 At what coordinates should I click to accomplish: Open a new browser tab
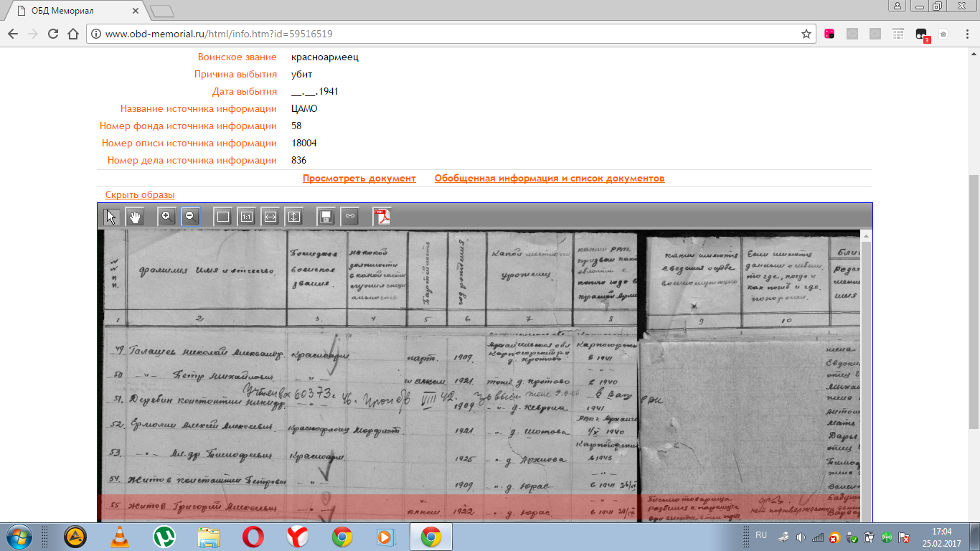162,11
